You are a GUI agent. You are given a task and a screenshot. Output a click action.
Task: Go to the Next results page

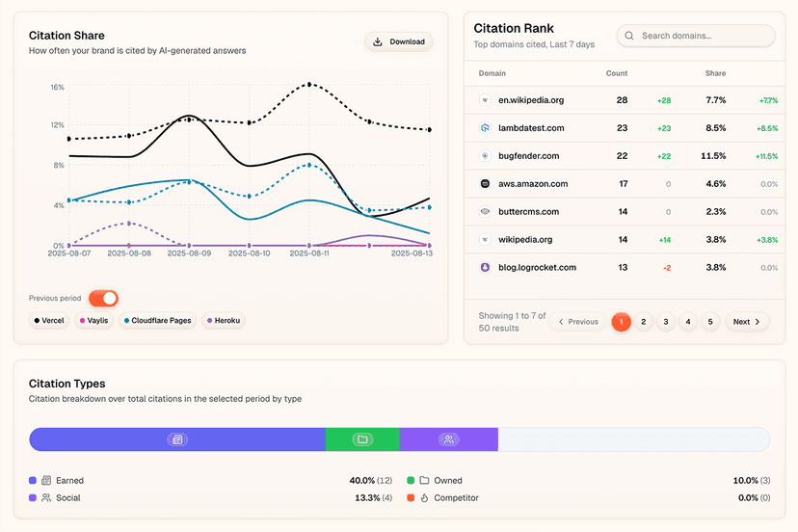[746, 322]
